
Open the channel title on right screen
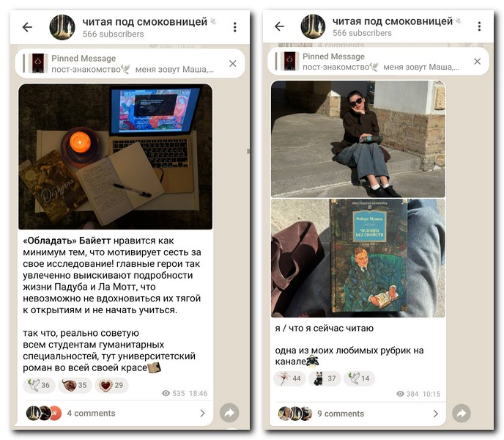pos(392,21)
